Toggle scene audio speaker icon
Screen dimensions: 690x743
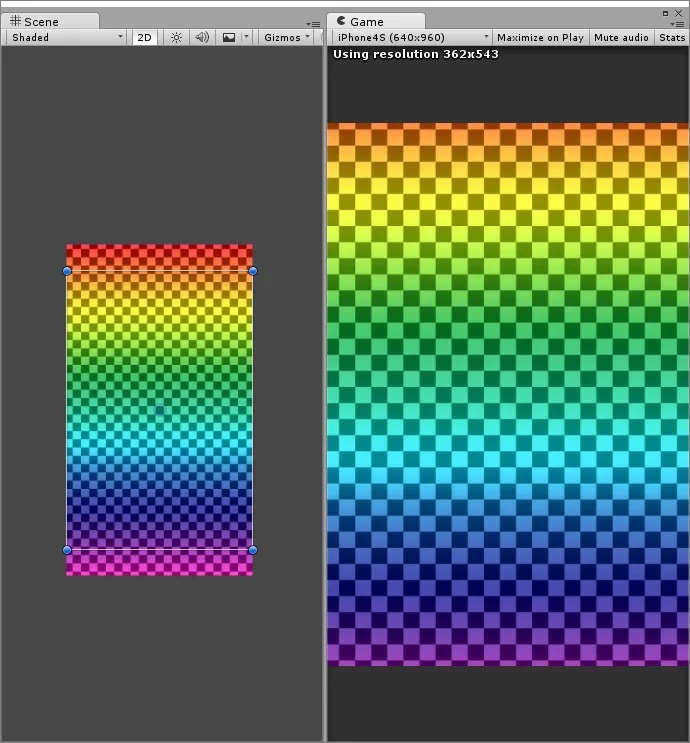point(202,37)
